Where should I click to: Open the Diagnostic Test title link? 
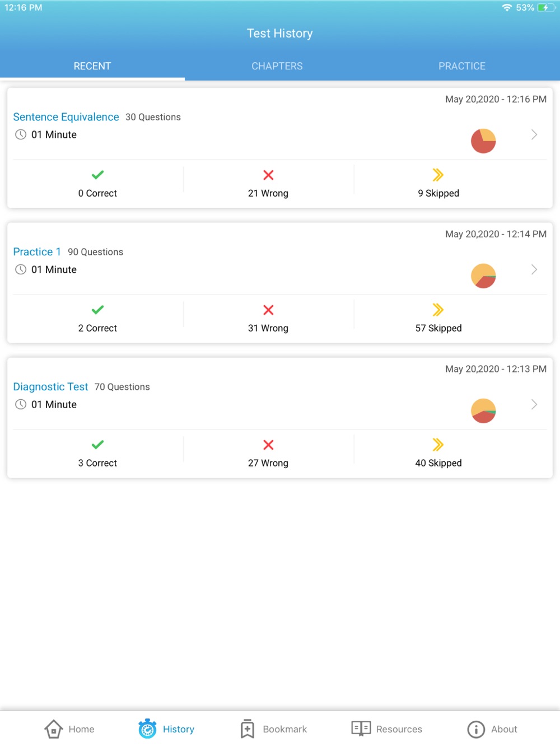(50, 386)
